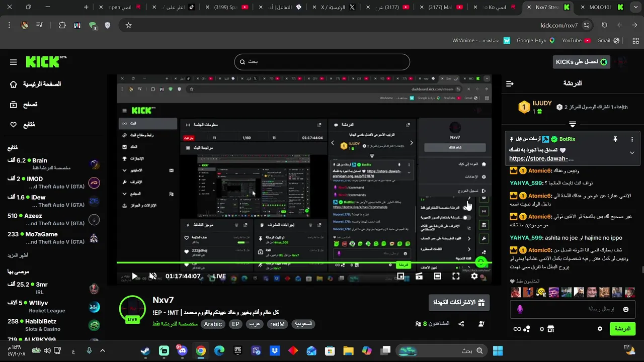This screenshot has height=362, width=644.
Task: Open chat settings gear
Action: (x=600, y=329)
